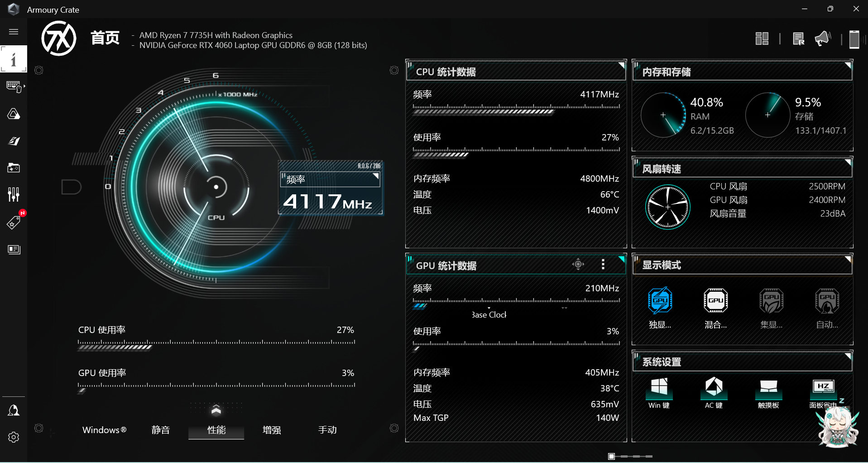Image resolution: width=868 pixels, height=463 pixels.
Task: Expand the 显示模式 panel corner
Action: [848, 259]
